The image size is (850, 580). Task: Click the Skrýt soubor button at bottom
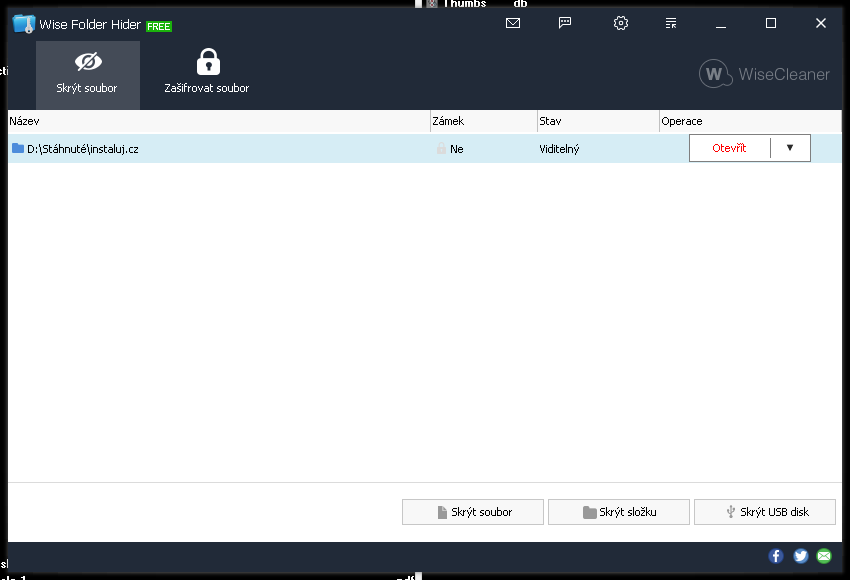click(x=473, y=512)
